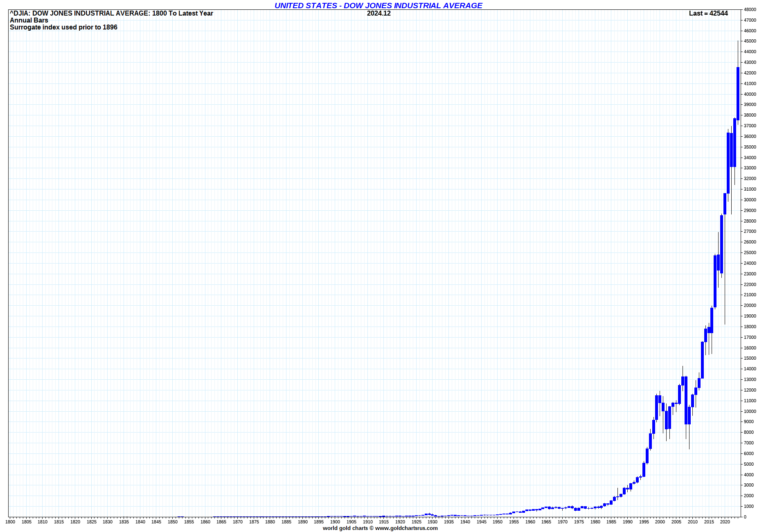Select the 2005 year-axis label

tap(676, 522)
